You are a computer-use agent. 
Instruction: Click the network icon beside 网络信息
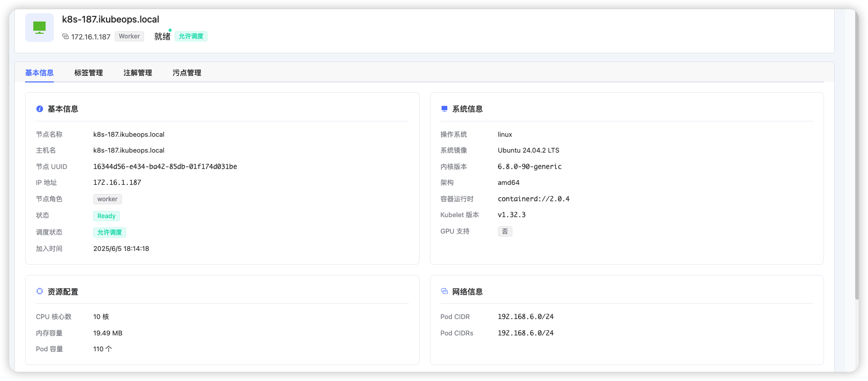[x=444, y=291]
